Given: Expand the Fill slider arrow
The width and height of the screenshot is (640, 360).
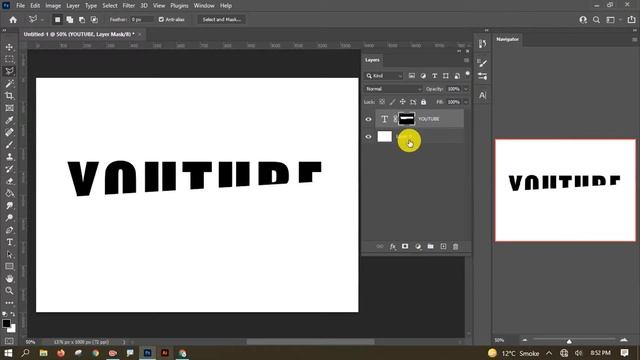Looking at the screenshot, I should [466, 102].
